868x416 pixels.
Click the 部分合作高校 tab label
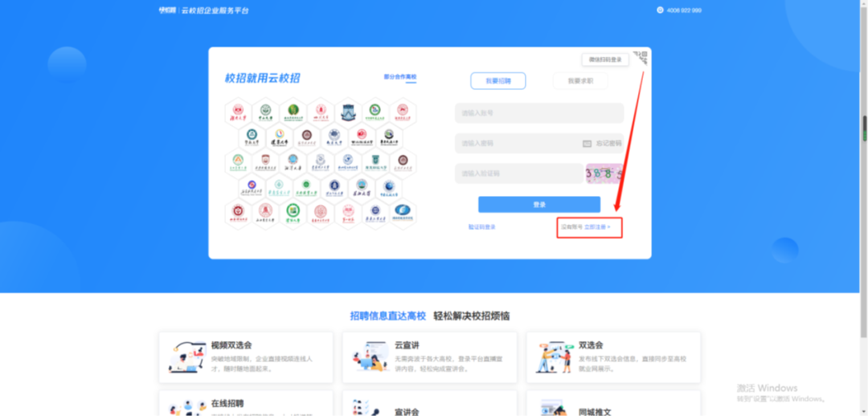click(x=400, y=77)
